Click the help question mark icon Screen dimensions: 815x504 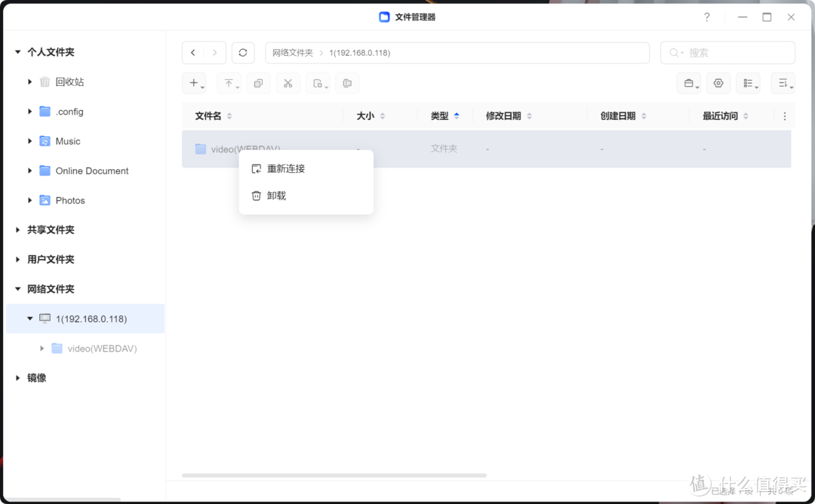point(706,17)
